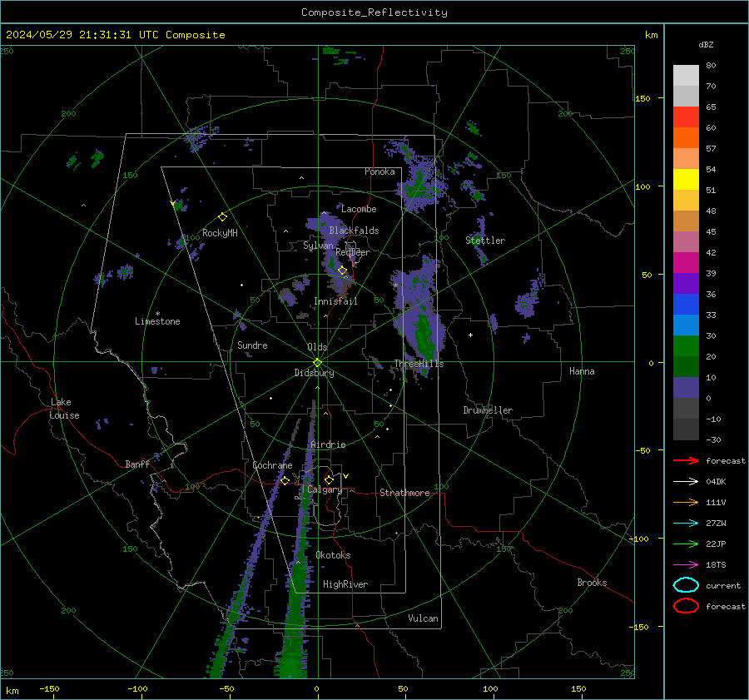
Task: Click the Okotoks town label
Action: coord(333,555)
